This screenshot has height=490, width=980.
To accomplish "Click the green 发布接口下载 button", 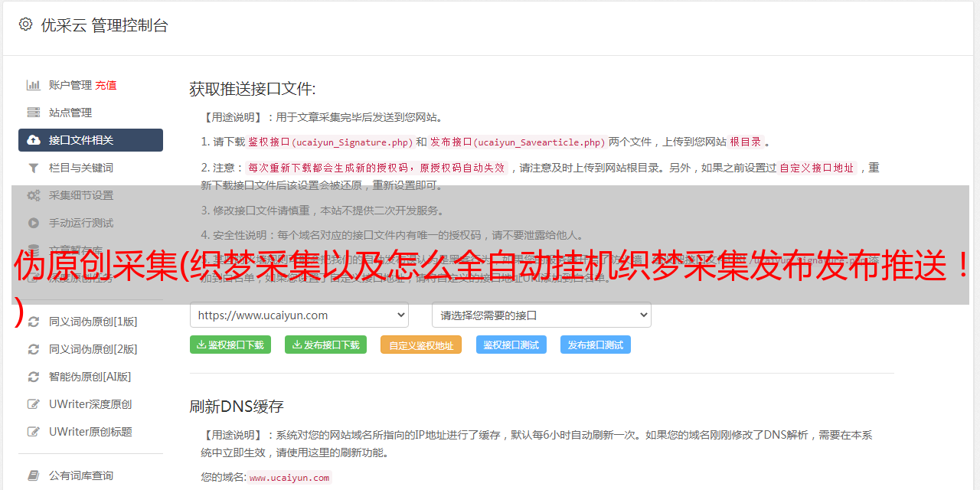I will [x=326, y=345].
